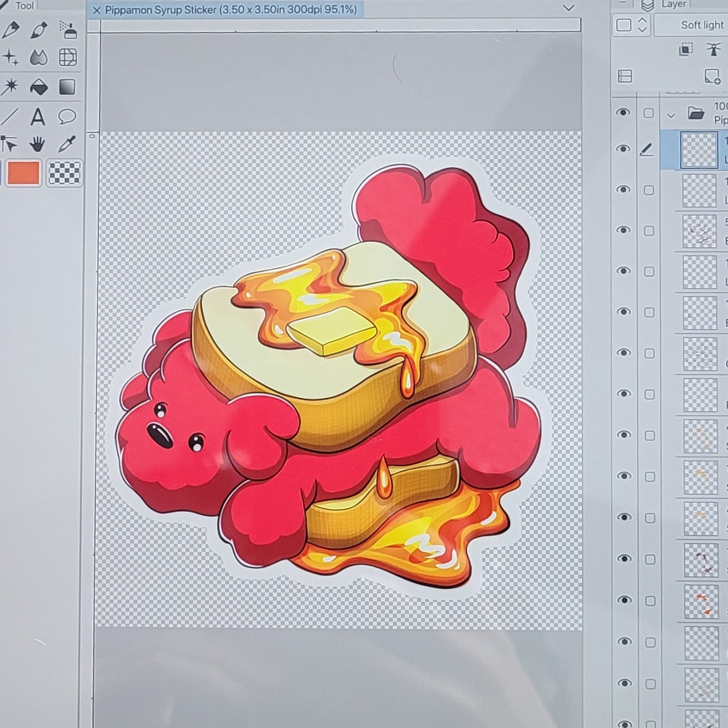Collapse the Pip layer folder chevron
Screen dimensions: 728x728
(671, 116)
